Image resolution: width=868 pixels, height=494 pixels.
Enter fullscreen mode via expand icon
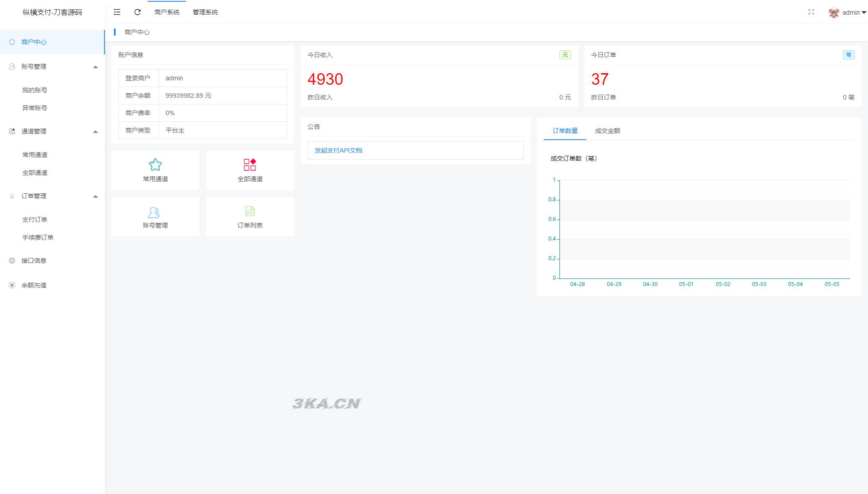point(811,12)
